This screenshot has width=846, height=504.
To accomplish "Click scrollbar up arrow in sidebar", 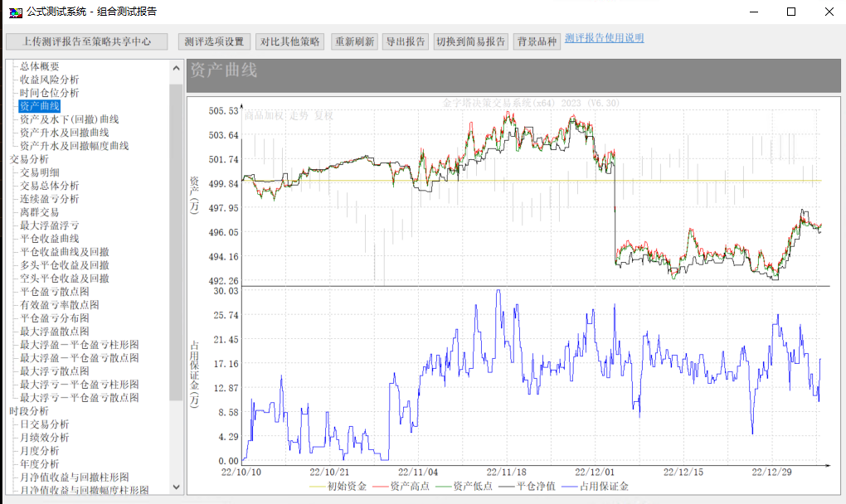I will 176,66.
